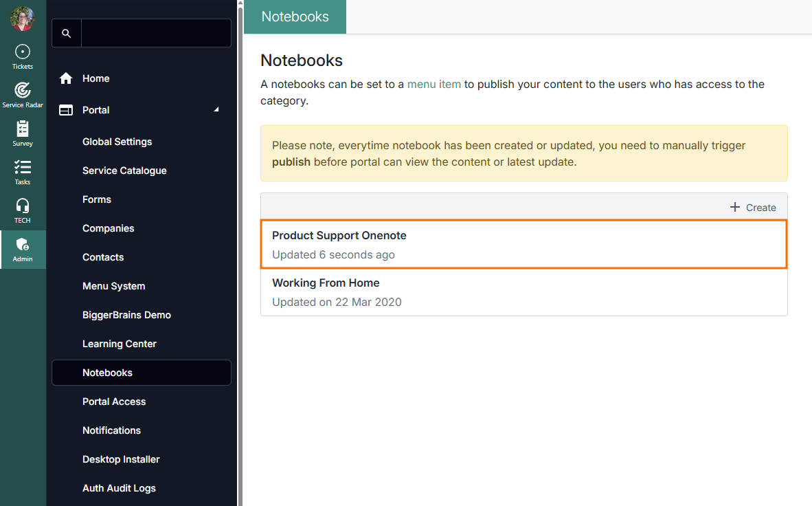Open the Working From Home notebook
Screen dimensions: 812x506
click(x=326, y=283)
